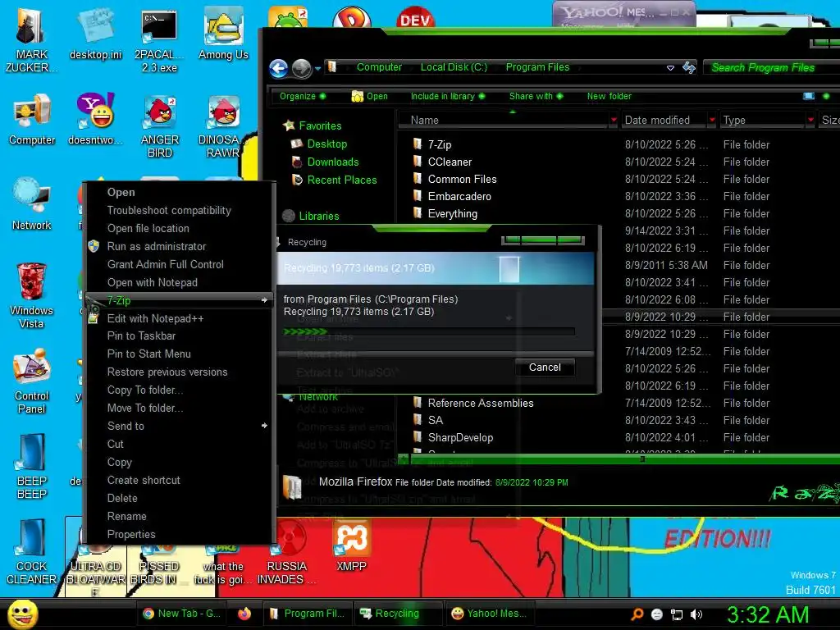The image size is (840, 630).
Task: Click the 3:32 AM taskbar clock
Action: coord(768,614)
